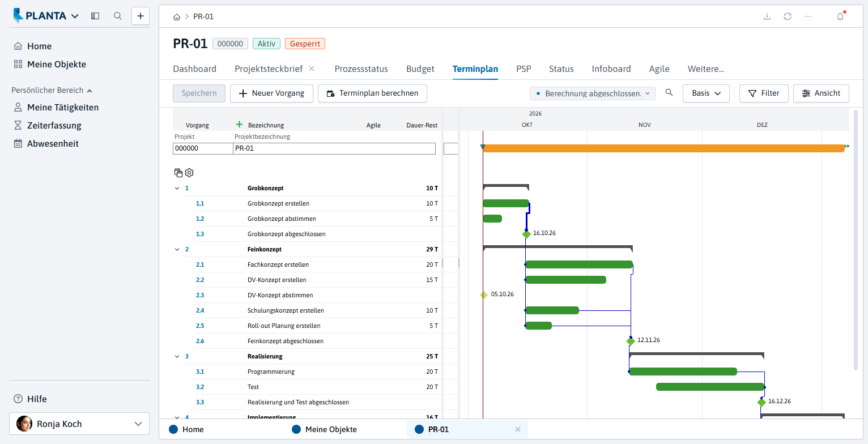Open the Ronja Koch user menu
Screen dimensions: 868x444
tap(79, 424)
